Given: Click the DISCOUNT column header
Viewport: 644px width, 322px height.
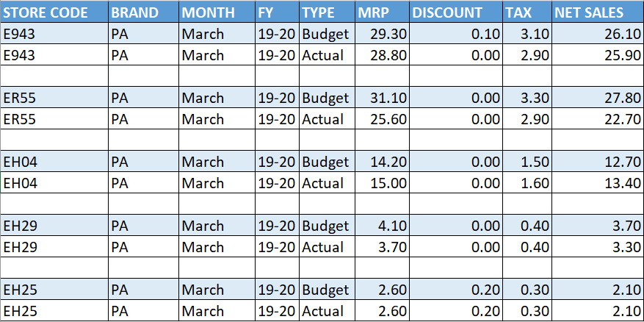Looking at the screenshot, I should (x=456, y=12).
